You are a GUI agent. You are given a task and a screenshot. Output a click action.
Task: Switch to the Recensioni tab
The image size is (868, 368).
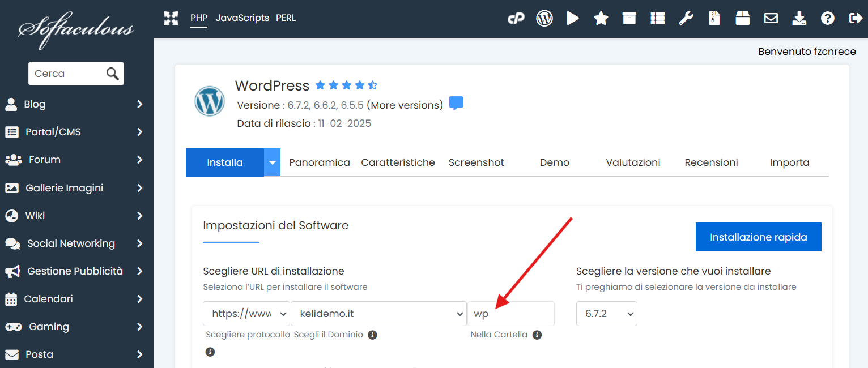[712, 162]
